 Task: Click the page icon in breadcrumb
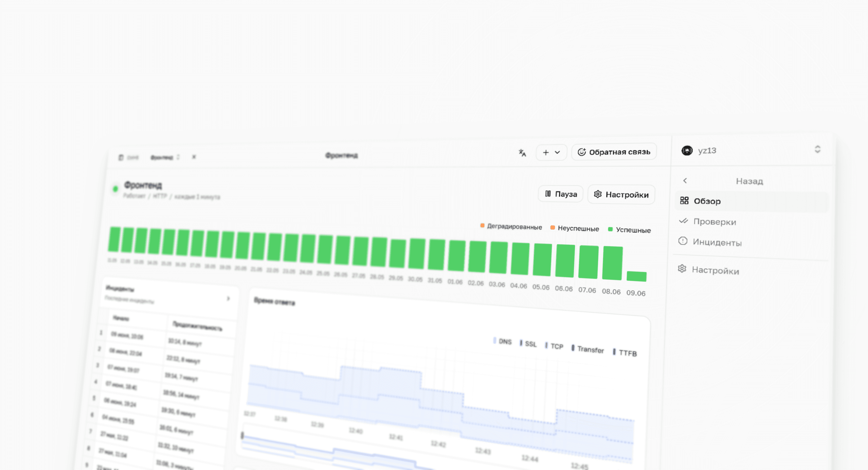(x=121, y=157)
